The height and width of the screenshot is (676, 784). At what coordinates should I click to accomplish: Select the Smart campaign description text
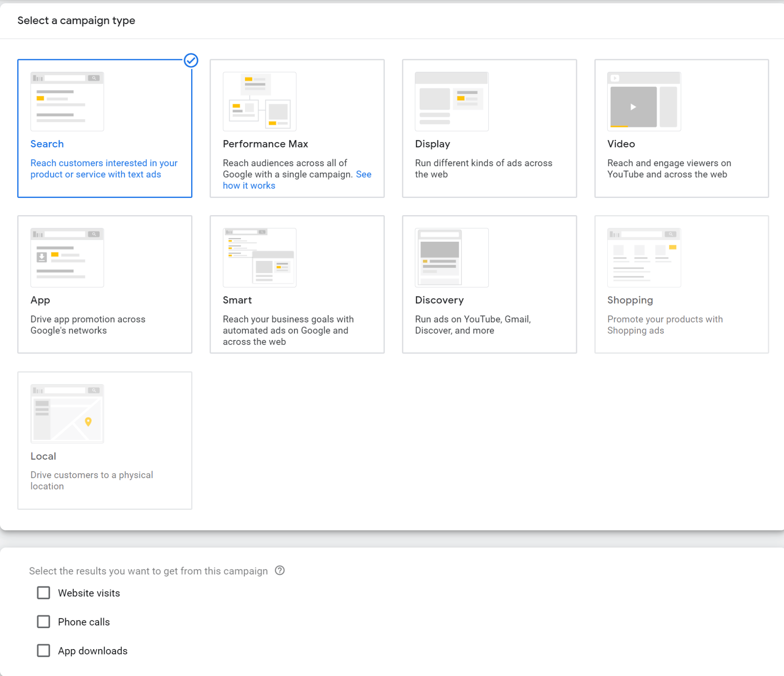[288, 330]
